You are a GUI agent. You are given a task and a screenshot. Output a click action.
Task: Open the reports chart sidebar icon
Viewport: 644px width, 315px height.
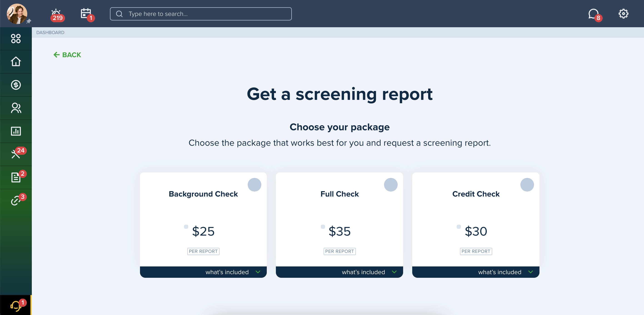16,131
